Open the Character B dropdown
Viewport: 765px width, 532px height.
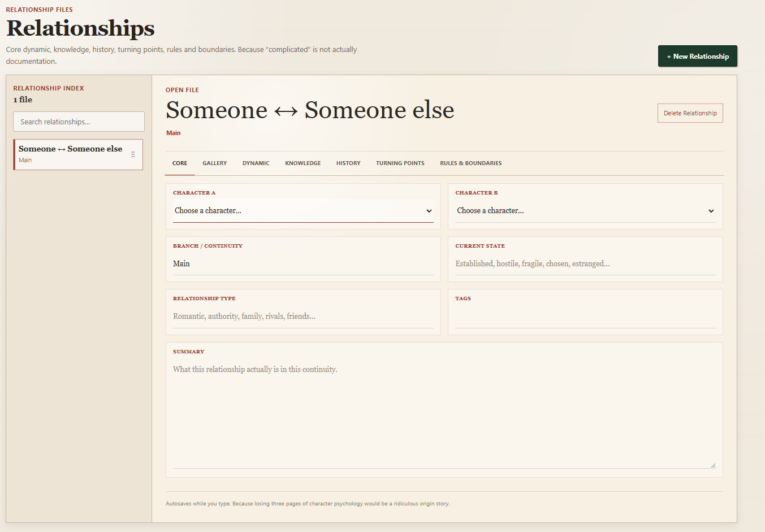[585, 211]
